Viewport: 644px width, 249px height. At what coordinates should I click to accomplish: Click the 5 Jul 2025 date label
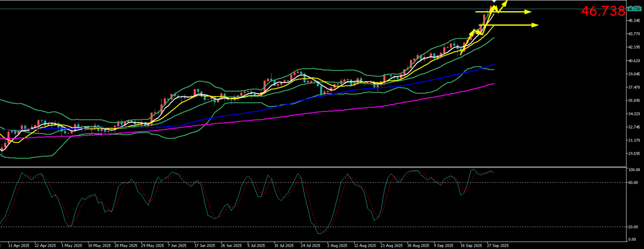point(256,246)
